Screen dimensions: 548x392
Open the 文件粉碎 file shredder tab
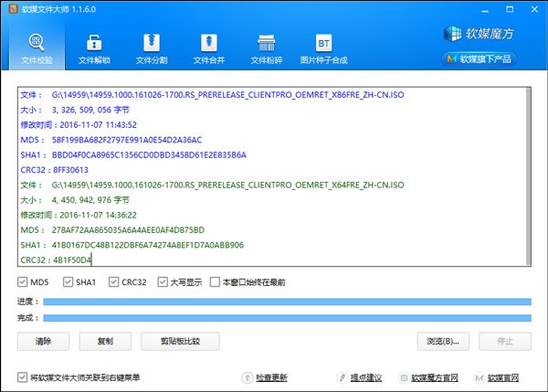pyautogui.click(x=267, y=49)
